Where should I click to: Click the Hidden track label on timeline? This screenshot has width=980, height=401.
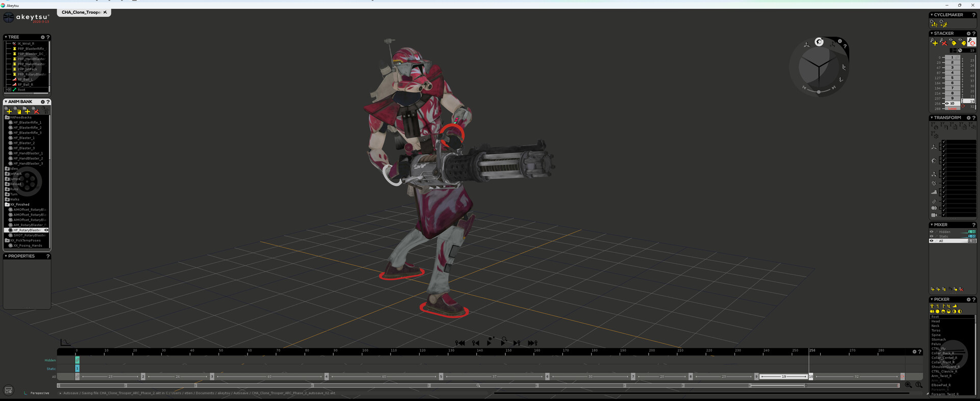coord(50,360)
